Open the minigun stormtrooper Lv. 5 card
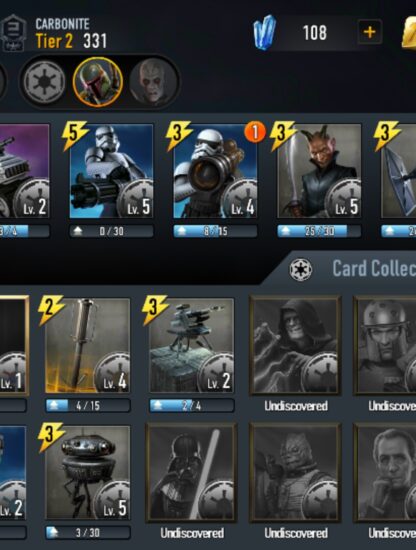The image size is (416, 550). (x=111, y=171)
